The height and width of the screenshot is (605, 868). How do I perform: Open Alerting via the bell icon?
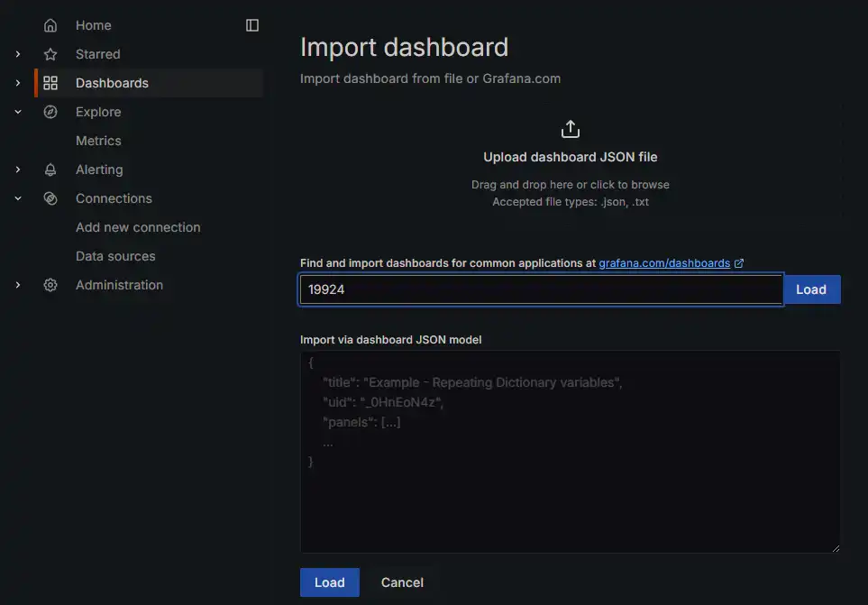click(x=50, y=169)
